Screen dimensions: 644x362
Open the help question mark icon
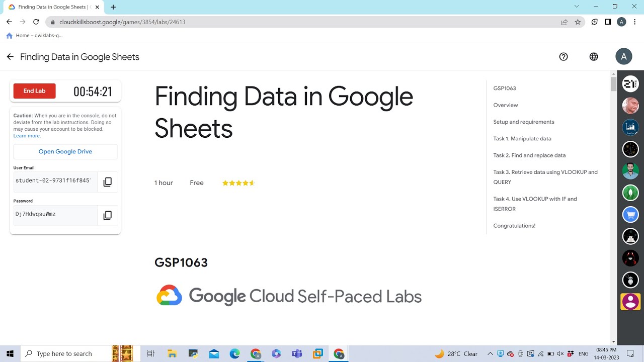pyautogui.click(x=563, y=57)
